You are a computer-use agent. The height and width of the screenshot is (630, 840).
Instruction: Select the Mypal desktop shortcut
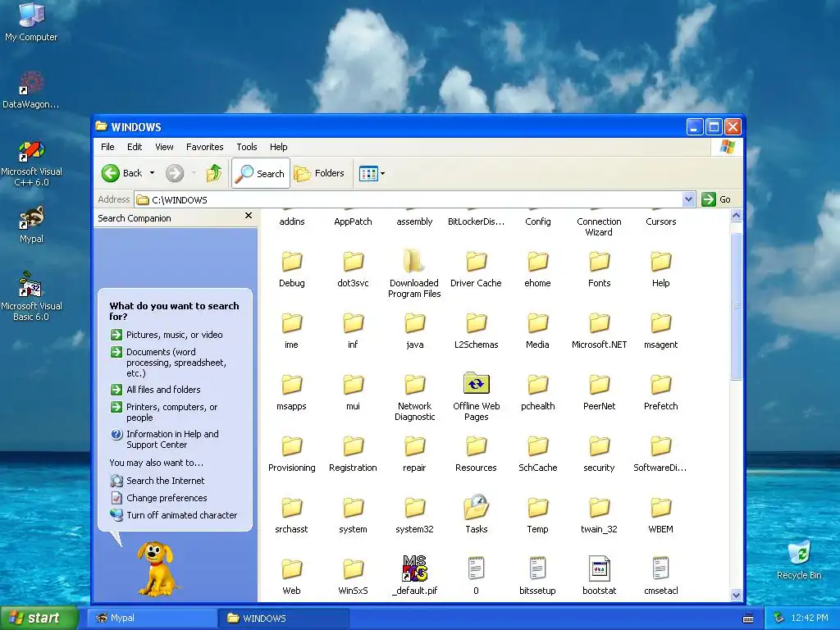(x=31, y=225)
